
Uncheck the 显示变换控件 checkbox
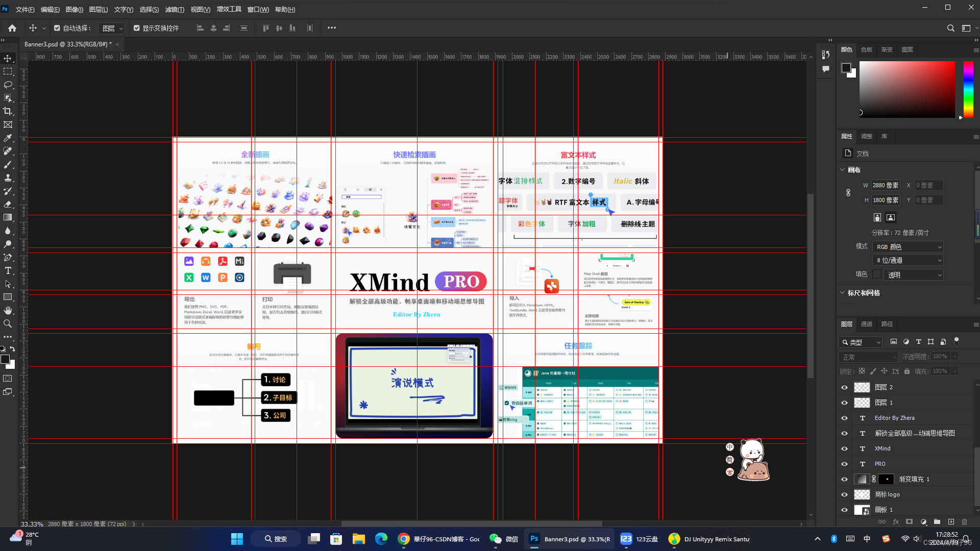137,28
